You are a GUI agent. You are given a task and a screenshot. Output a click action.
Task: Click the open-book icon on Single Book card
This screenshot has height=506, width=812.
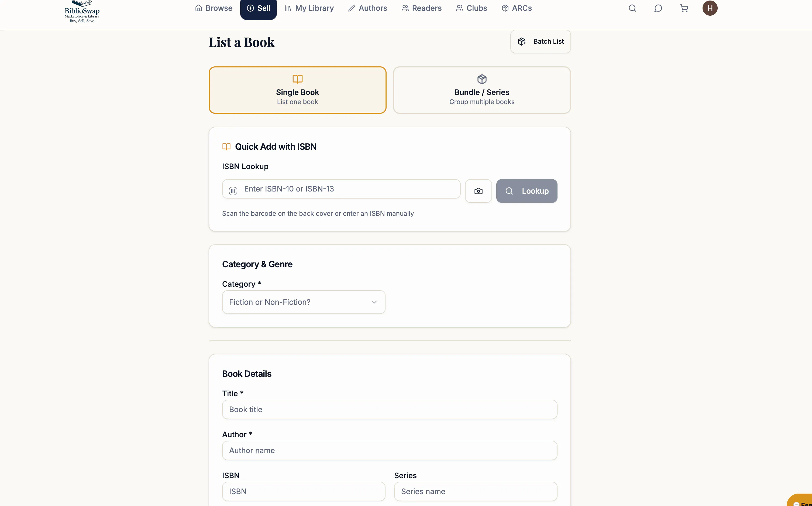click(297, 79)
